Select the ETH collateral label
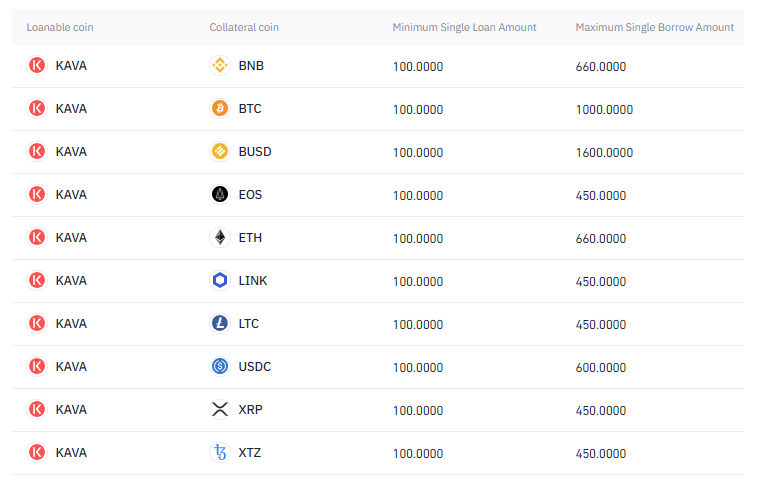This screenshot has height=486, width=757. click(x=250, y=237)
